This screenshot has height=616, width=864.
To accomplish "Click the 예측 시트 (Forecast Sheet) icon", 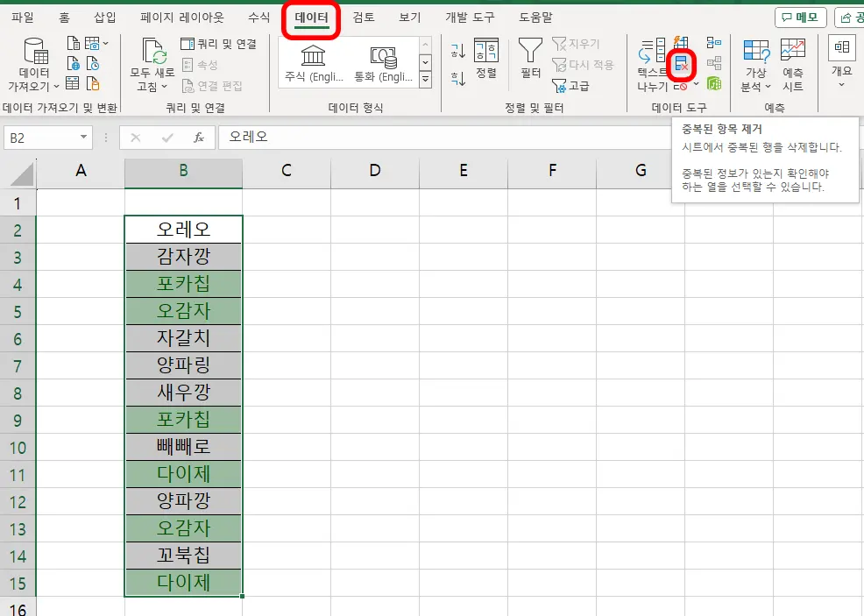I will (x=792, y=61).
